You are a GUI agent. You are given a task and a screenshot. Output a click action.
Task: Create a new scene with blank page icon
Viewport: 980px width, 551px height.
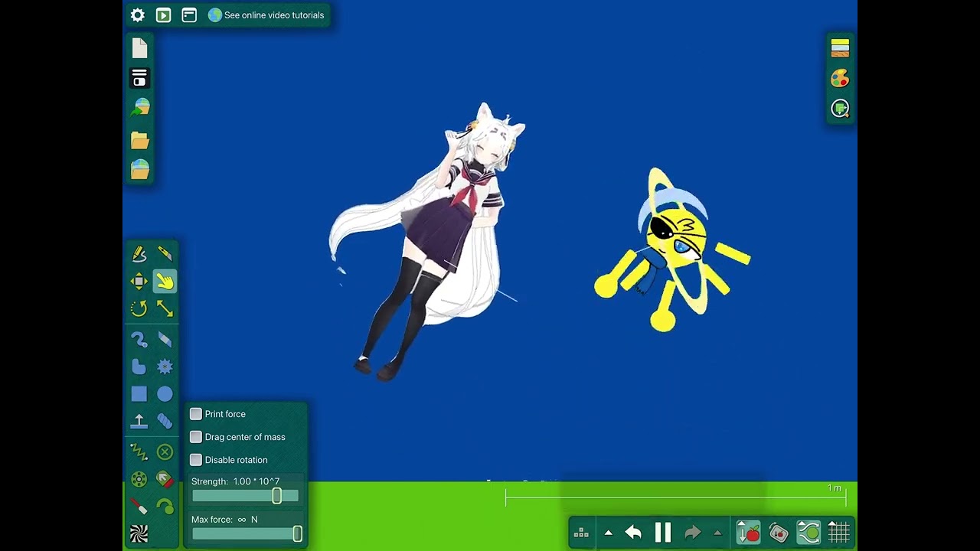139,48
